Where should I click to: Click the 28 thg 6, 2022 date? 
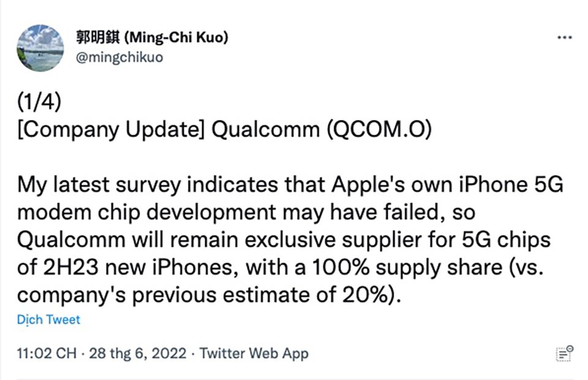(x=138, y=354)
